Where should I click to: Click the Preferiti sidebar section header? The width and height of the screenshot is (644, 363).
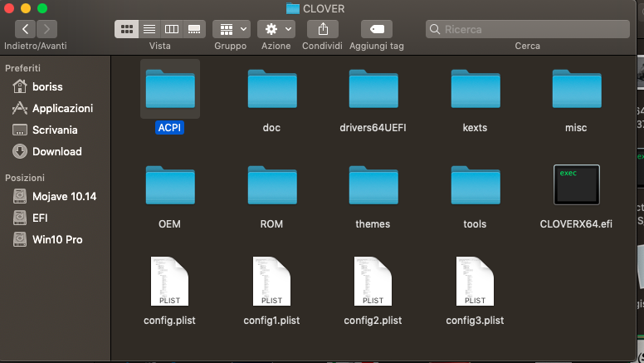pyautogui.click(x=22, y=68)
